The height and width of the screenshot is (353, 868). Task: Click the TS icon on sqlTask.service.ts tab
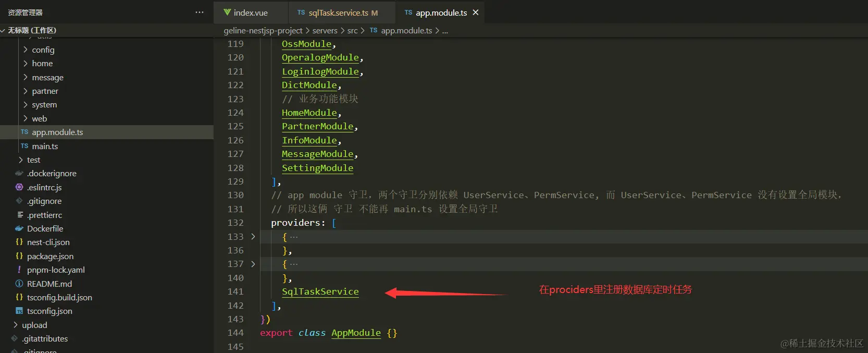coord(301,13)
